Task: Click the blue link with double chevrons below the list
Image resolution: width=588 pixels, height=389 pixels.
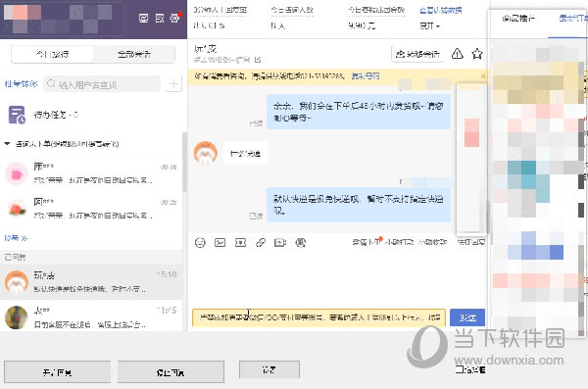Action: 16,238
